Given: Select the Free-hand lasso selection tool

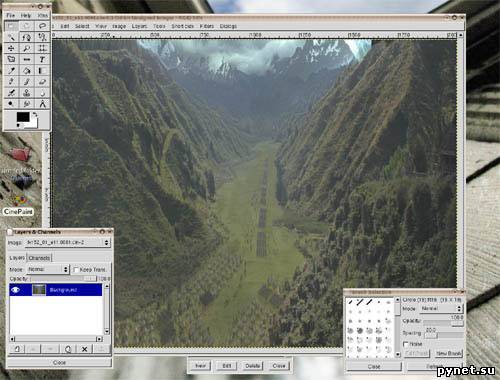Looking at the screenshot, I should [x=42, y=26].
